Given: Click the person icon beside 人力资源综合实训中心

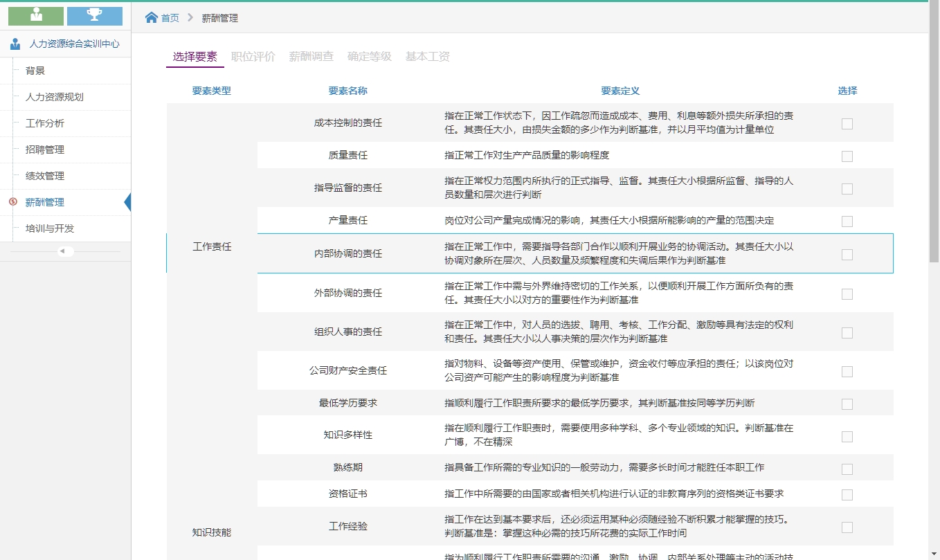Looking at the screenshot, I should 15,44.
